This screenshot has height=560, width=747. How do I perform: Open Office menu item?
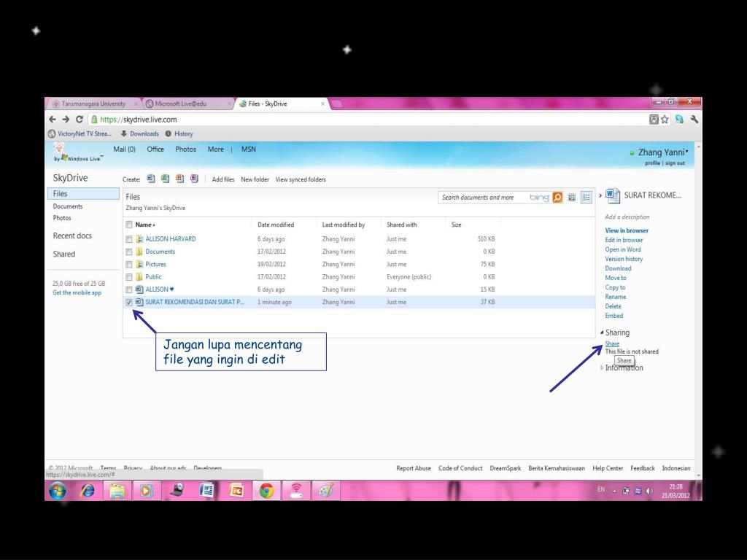click(x=155, y=149)
